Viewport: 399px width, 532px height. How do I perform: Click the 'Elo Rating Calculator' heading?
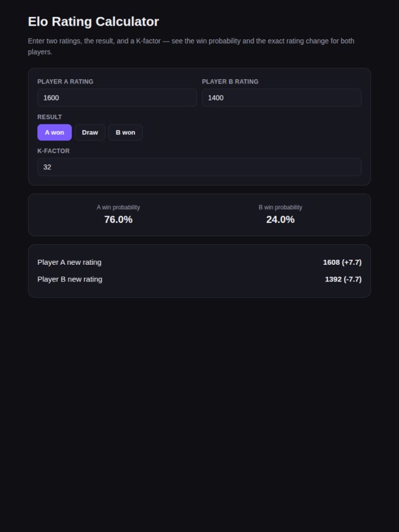(x=94, y=22)
